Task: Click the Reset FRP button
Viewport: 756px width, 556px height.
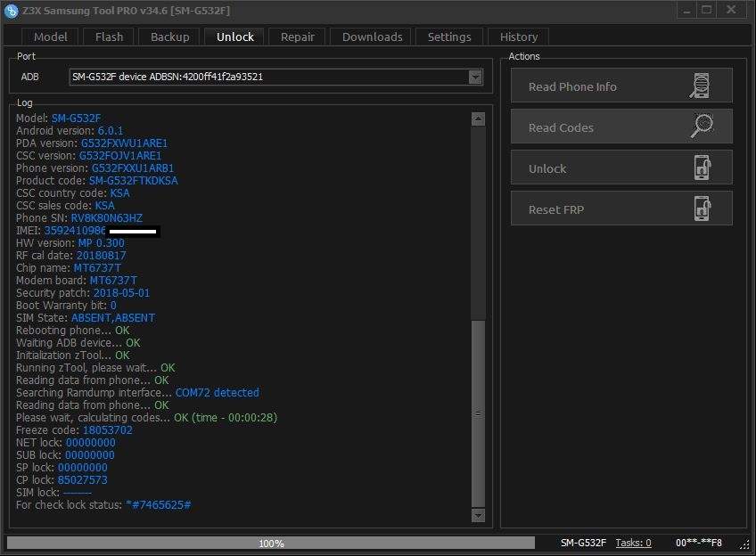Action: 621,208
